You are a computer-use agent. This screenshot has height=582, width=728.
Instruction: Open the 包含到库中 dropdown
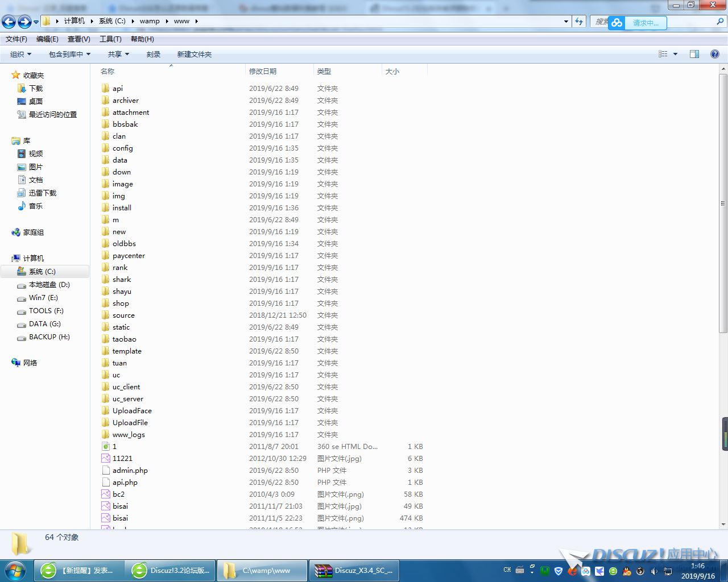coord(69,54)
